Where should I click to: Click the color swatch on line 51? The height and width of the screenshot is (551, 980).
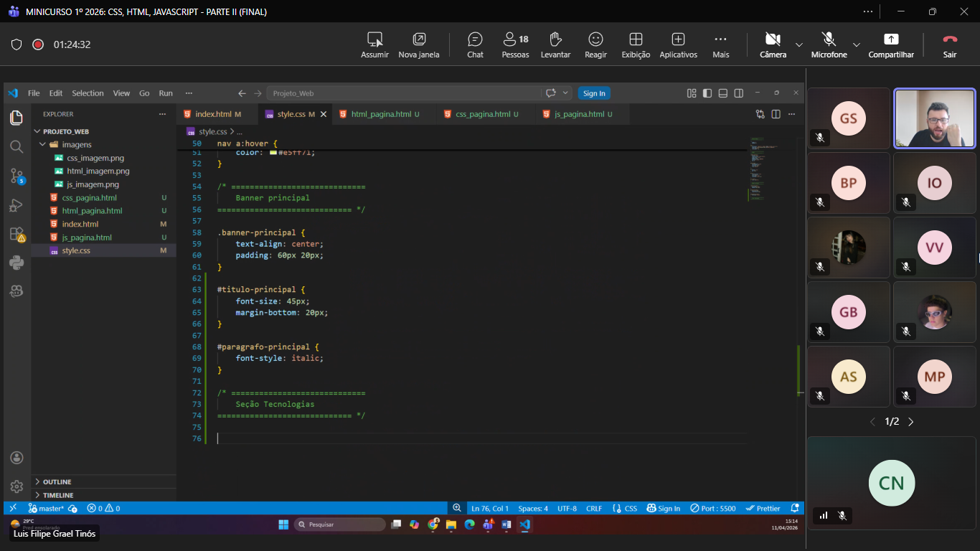tap(273, 152)
